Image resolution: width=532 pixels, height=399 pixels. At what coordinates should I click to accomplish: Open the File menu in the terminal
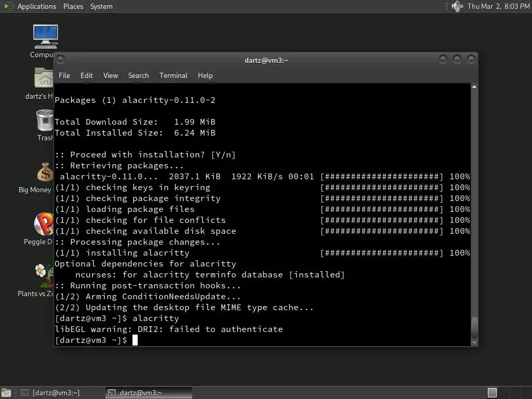[x=64, y=75]
